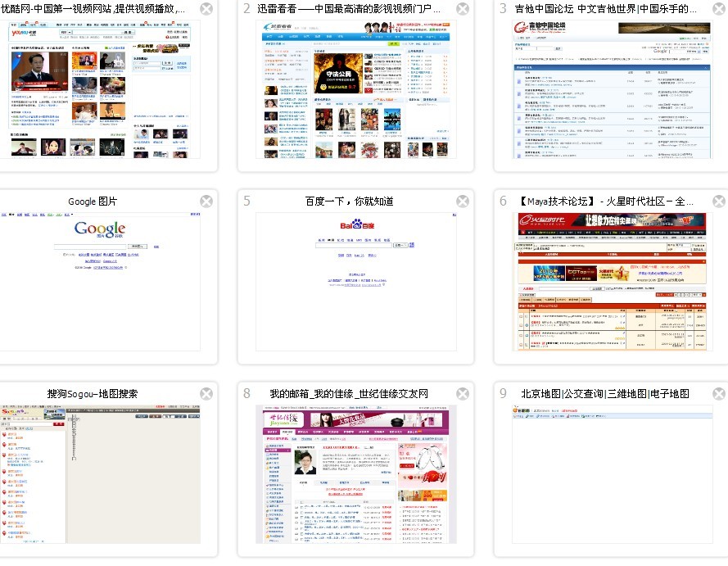The height and width of the screenshot is (566, 728).
Task: Remove the 百度一下 tile using its X icon
Action: 463,201
